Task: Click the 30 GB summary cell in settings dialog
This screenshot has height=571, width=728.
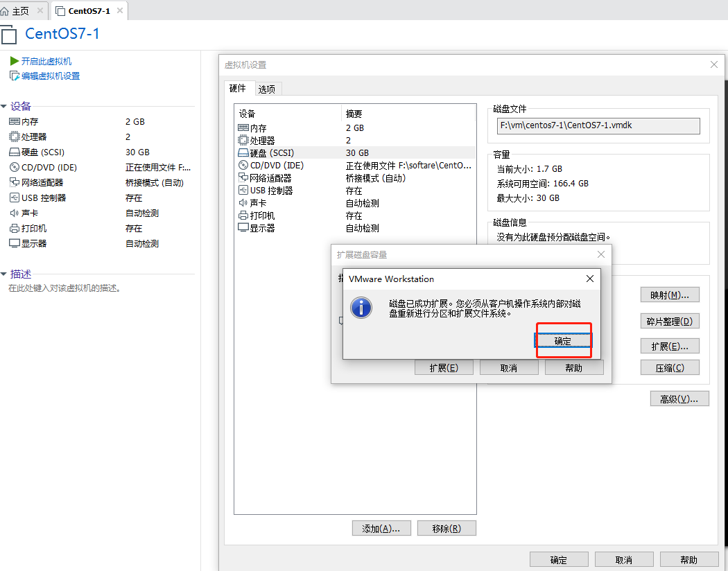Action: point(357,152)
